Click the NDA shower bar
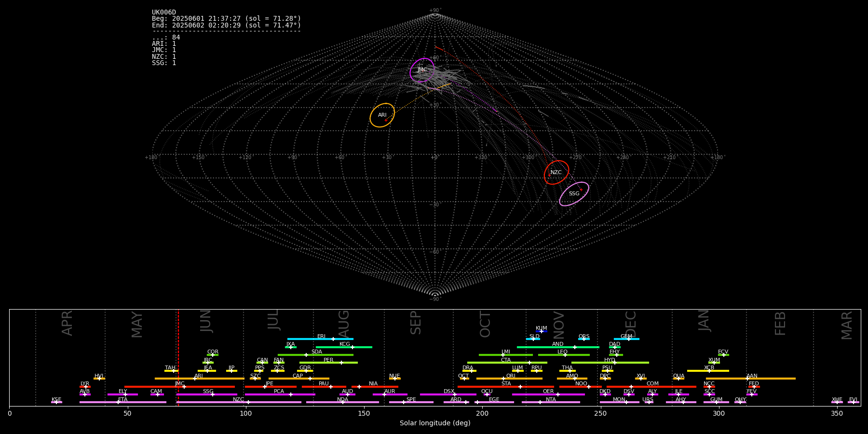 click(342, 402)
